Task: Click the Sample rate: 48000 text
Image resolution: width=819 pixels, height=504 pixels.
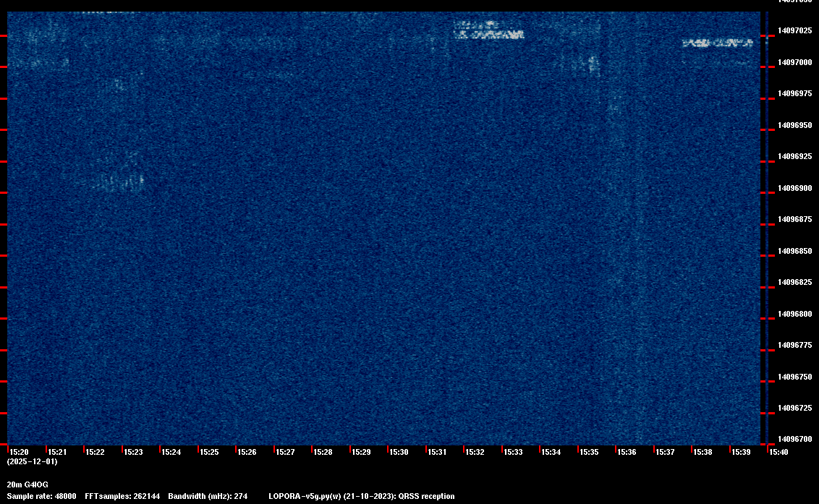Action: [x=42, y=496]
